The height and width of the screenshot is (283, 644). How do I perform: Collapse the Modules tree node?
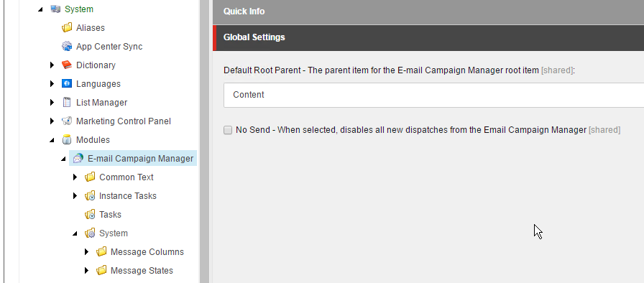pyautogui.click(x=52, y=140)
